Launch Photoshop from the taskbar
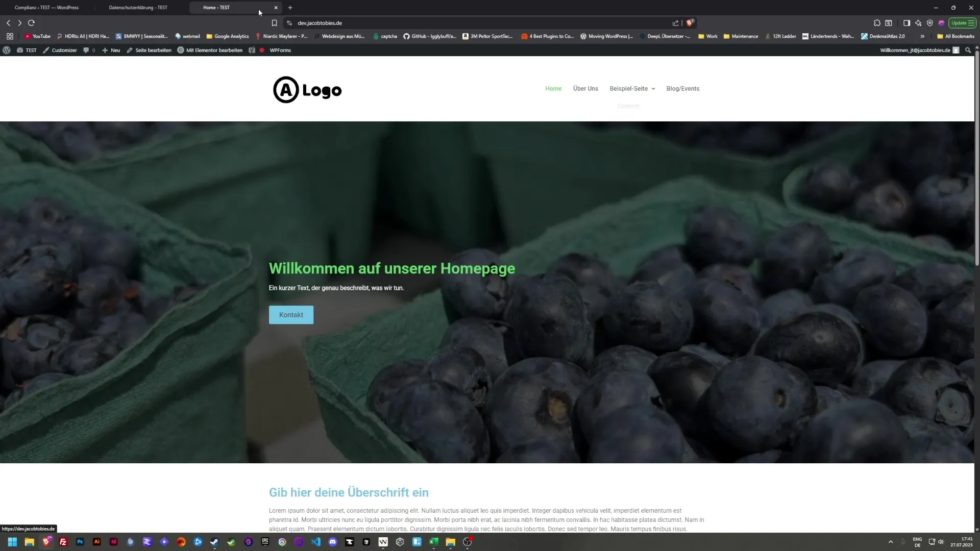Image resolution: width=980 pixels, height=551 pixels. 80,542
